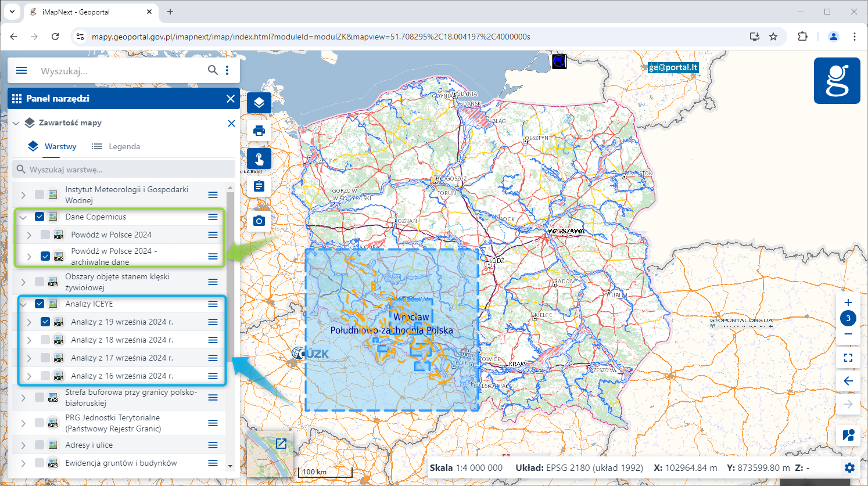This screenshot has height=486, width=868.
Task: Bookmark this page with the star icon
Action: point(773,37)
